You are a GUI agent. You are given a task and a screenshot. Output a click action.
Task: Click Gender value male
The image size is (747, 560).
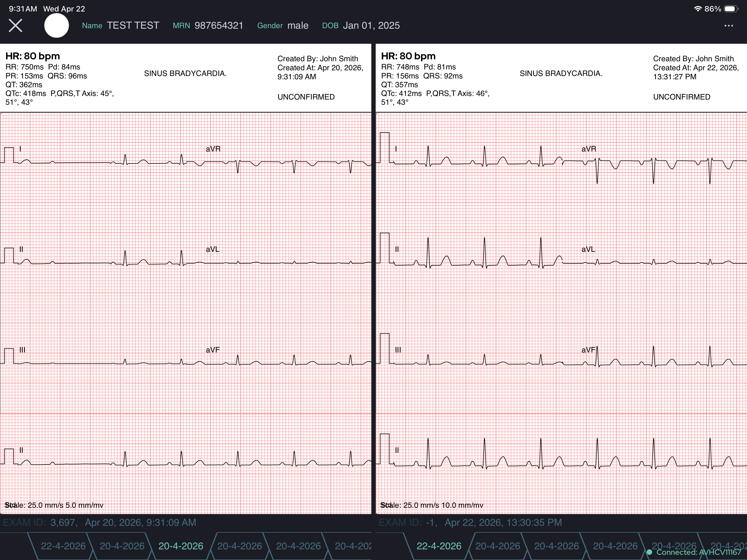(297, 26)
